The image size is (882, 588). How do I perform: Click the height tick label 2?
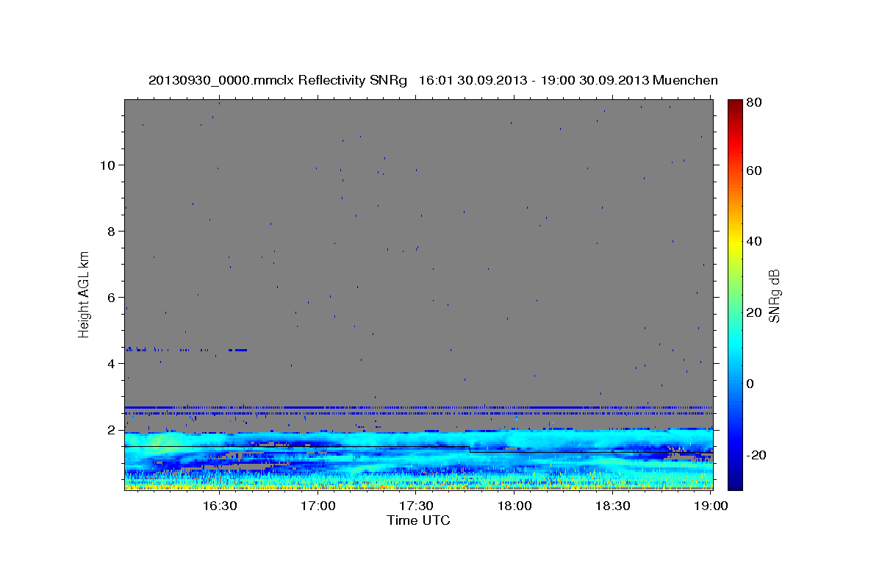tap(110, 429)
